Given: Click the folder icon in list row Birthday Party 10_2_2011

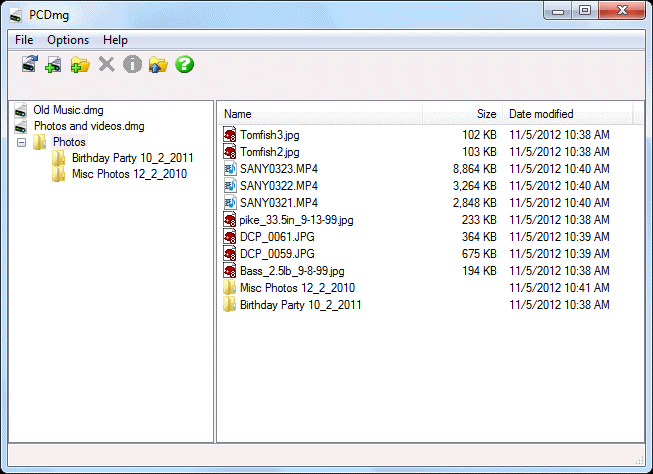Looking at the screenshot, I should [x=229, y=305].
